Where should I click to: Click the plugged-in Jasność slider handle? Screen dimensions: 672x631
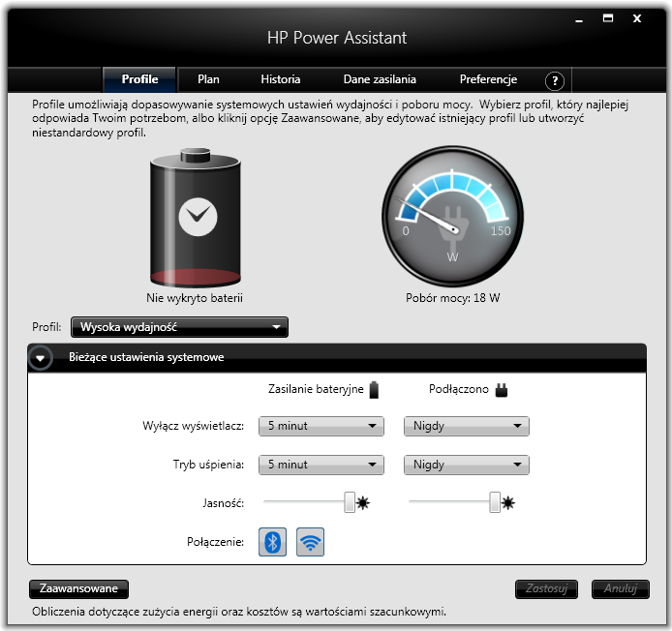[495, 502]
